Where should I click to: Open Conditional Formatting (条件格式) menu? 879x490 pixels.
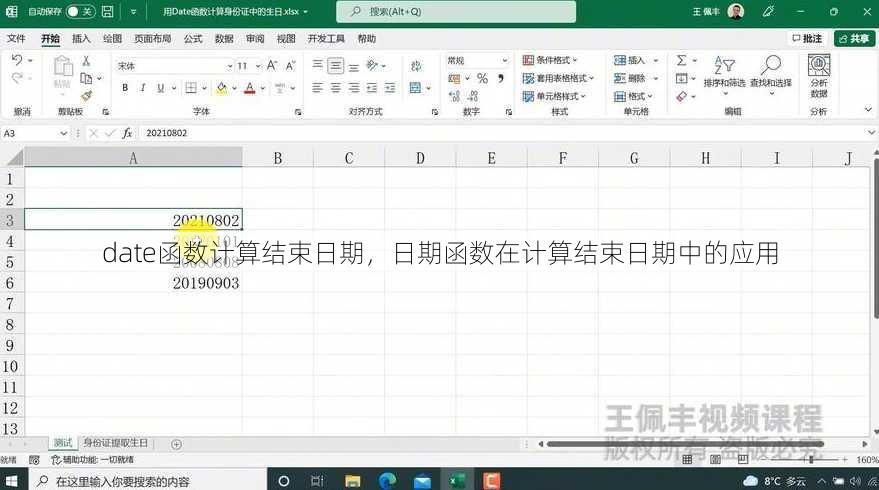coord(550,60)
